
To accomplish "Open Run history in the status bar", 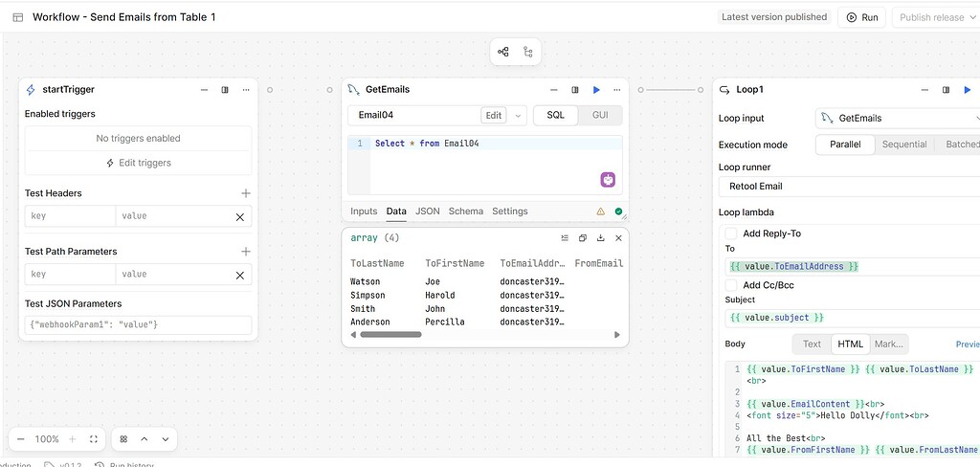I will click(123, 464).
